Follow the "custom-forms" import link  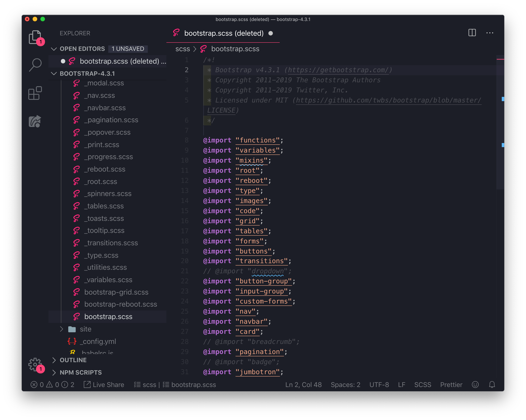click(x=264, y=301)
